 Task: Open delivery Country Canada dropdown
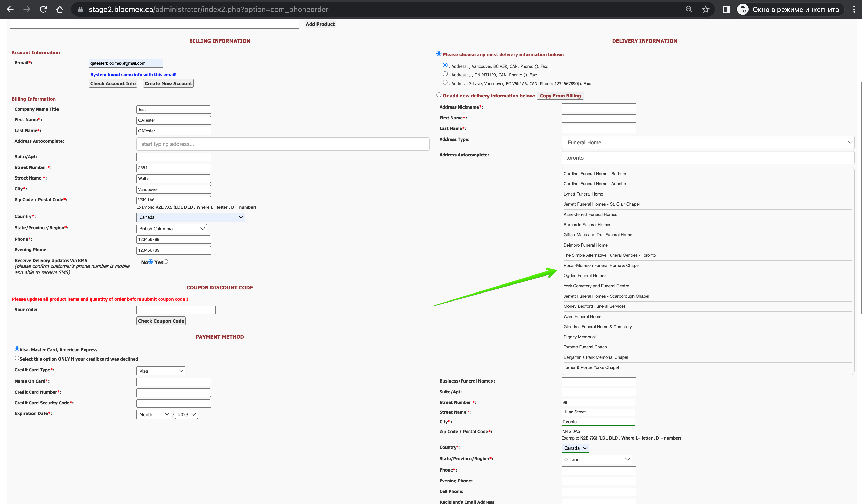point(575,448)
